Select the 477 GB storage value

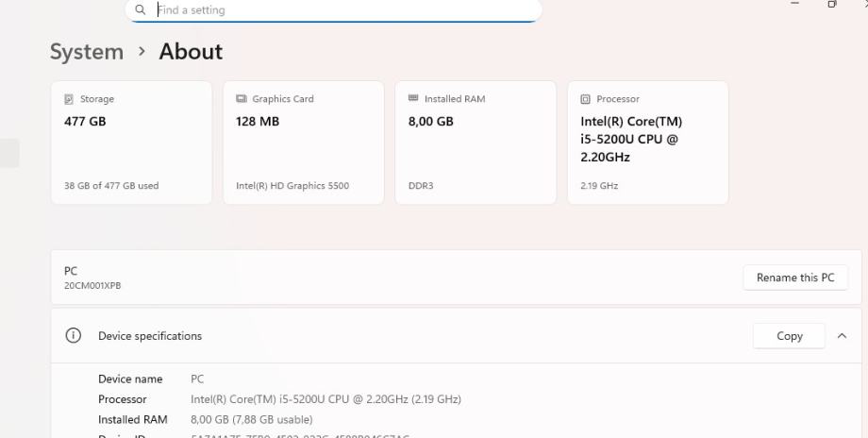pyautogui.click(x=85, y=122)
